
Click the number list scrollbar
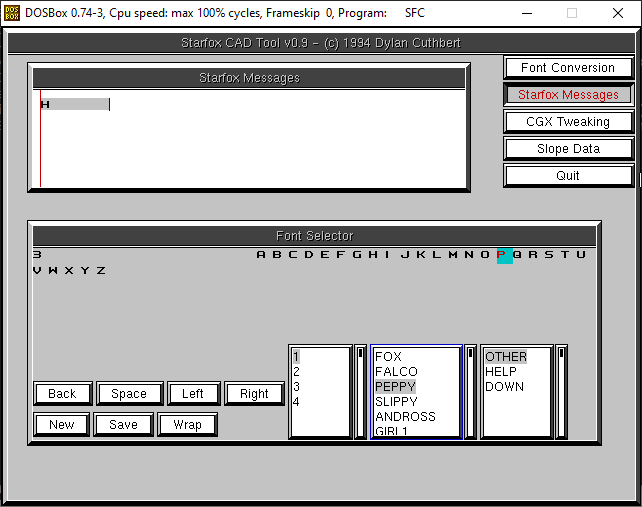pos(360,392)
